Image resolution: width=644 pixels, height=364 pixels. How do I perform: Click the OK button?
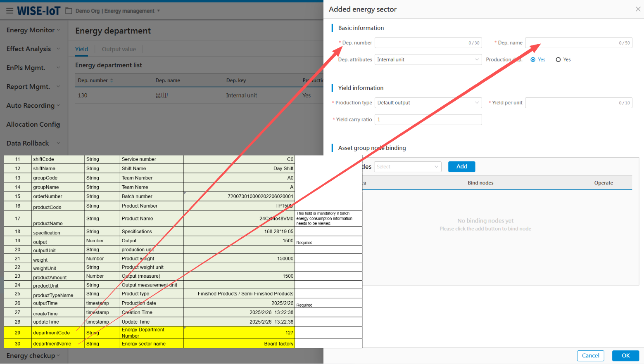click(625, 356)
